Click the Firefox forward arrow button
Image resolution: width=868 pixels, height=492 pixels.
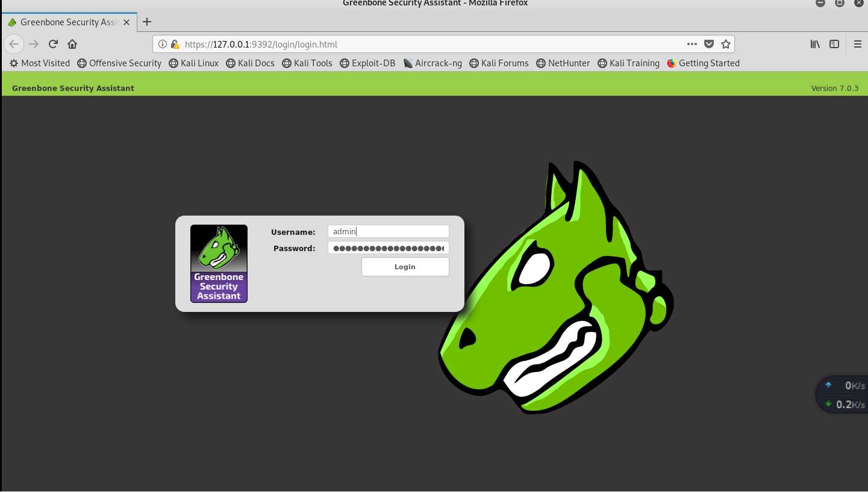(x=34, y=44)
